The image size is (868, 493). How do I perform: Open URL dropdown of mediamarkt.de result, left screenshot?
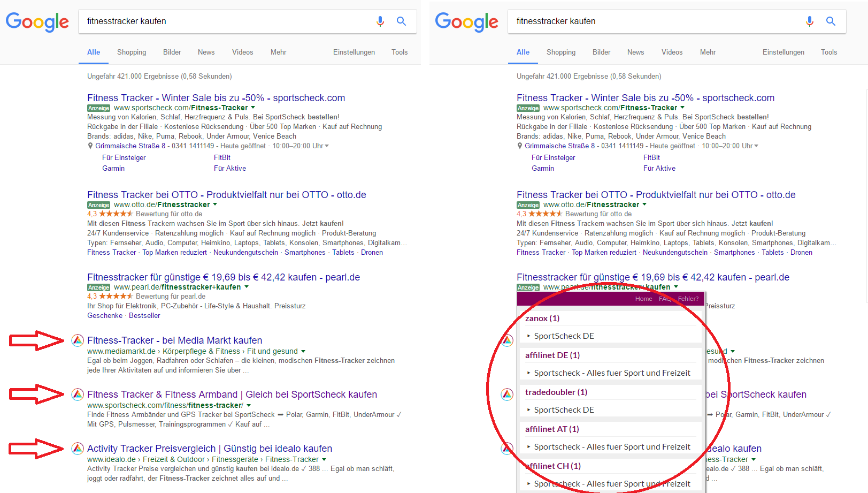(x=303, y=352)
